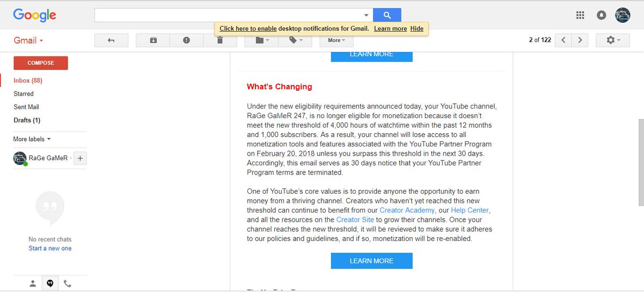Go to the newer email arrow

[x=563, y=40]
